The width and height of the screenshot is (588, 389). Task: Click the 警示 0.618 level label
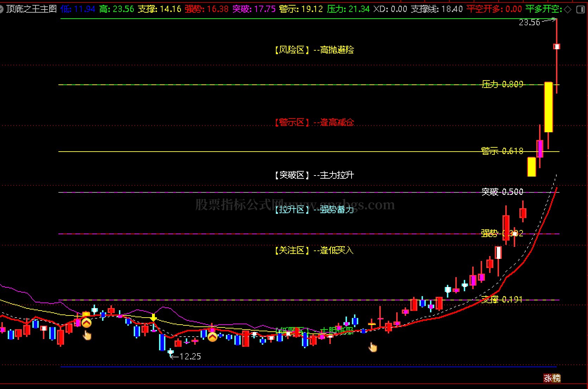(502, 151)
